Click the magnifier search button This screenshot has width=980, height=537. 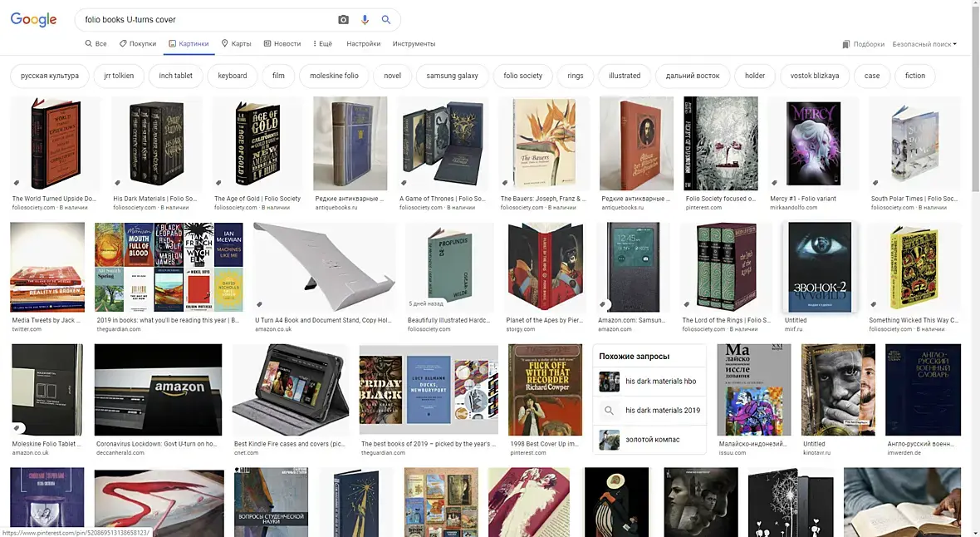click(x=386, y=20)
